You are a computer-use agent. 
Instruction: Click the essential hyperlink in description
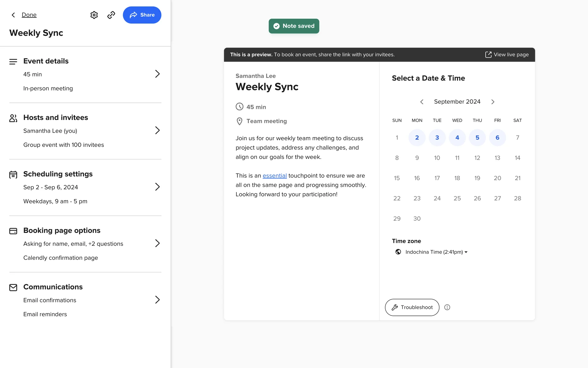pyautogui.click(x=275, y=176)
